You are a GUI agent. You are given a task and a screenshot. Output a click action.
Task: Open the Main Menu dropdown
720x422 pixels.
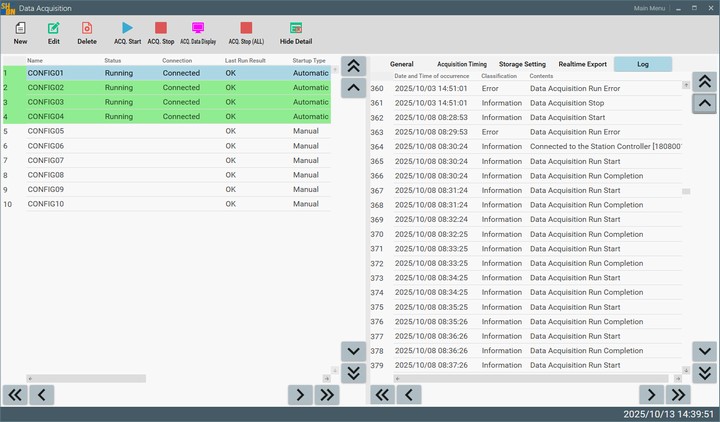pos(652,8)
